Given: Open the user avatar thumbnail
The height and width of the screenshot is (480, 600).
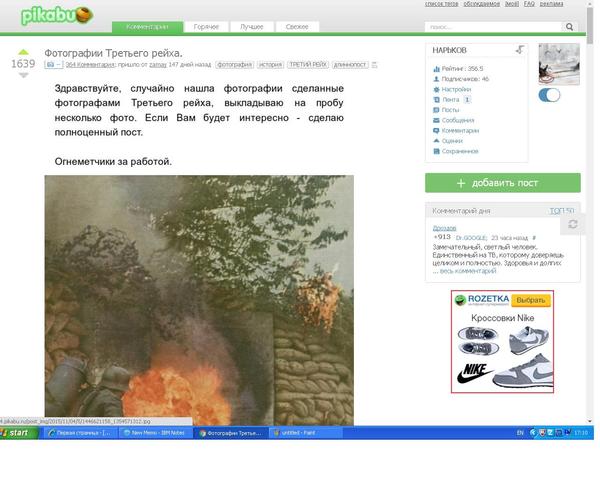Looking at the screenshot, I should pyautogui.click(x=558, y=64).
